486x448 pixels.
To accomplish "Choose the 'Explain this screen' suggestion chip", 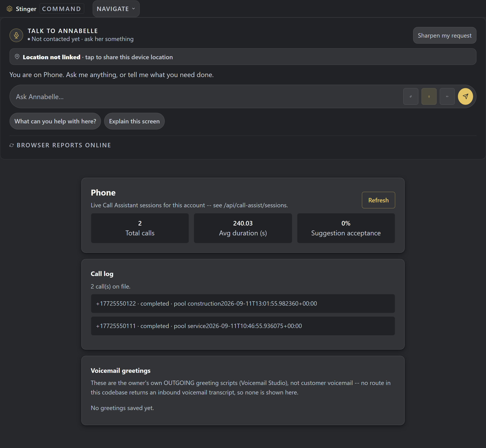I will pyautogui.click(x=134, y=121).
